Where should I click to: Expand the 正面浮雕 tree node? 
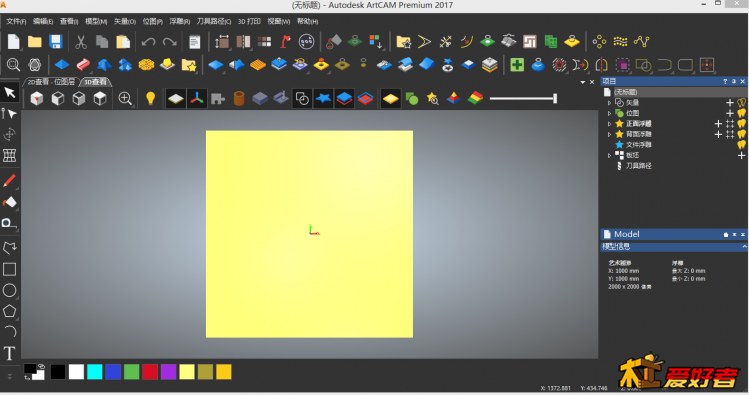(609, 124)
